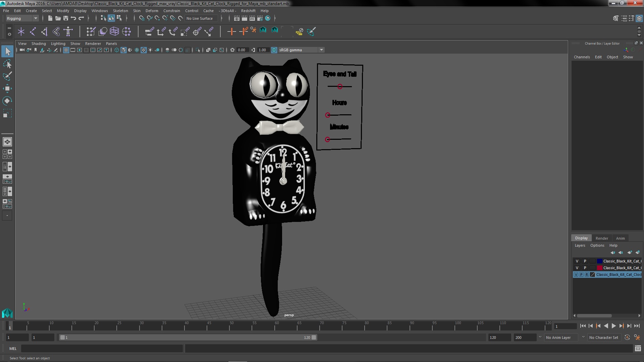Click the layer list horizontal scrollbar
Viewport: 644px width, 362px height.
tap(594, 315)
